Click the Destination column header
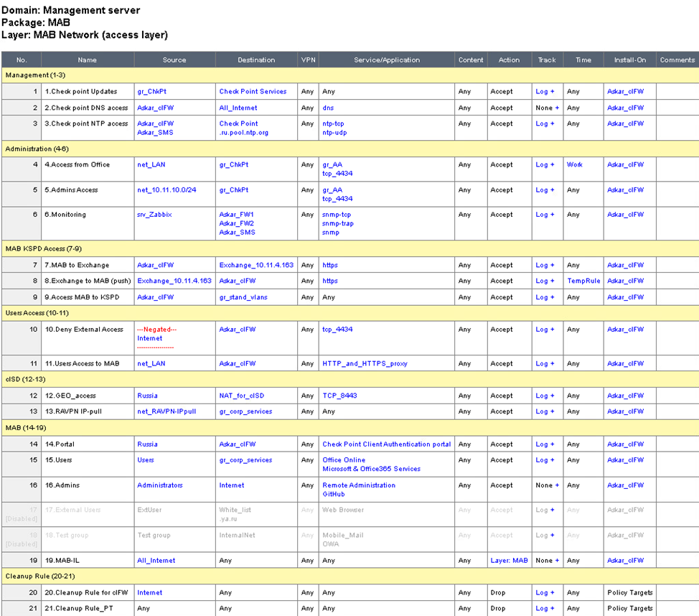Viewport: 699px width, 616px height. (256, 60)
